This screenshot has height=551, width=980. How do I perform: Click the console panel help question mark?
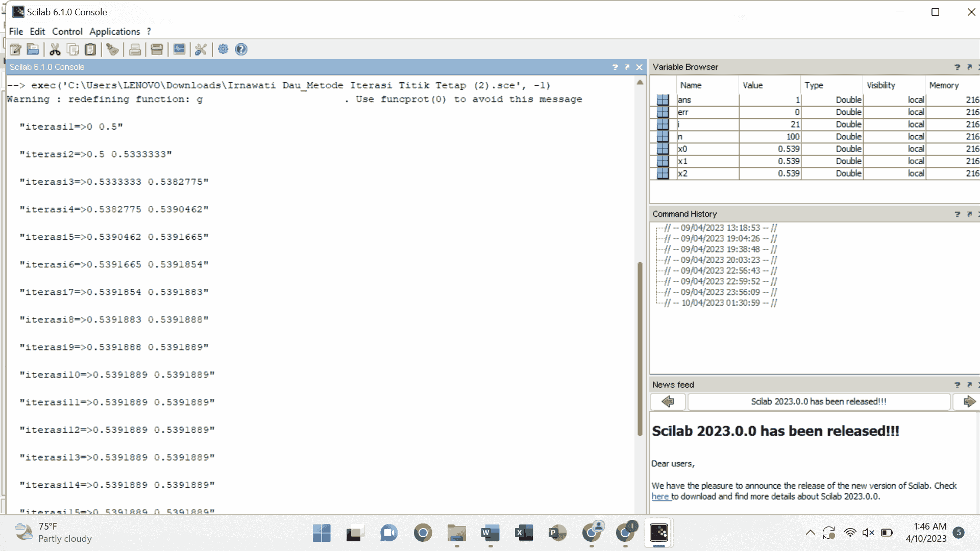click(x=615, y=67)
